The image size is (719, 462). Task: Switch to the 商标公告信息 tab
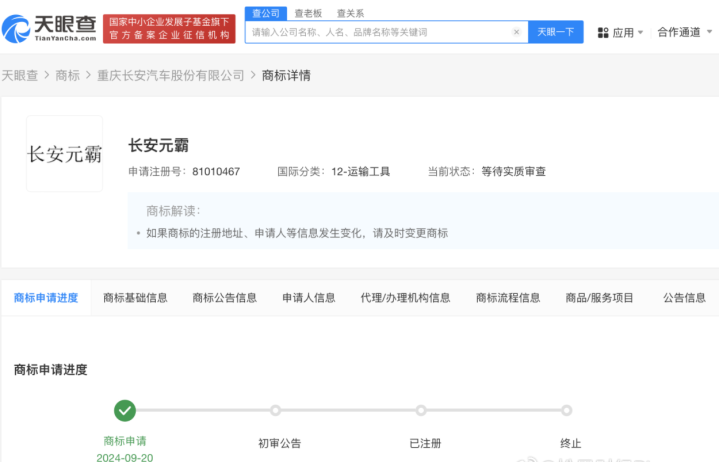225,298
